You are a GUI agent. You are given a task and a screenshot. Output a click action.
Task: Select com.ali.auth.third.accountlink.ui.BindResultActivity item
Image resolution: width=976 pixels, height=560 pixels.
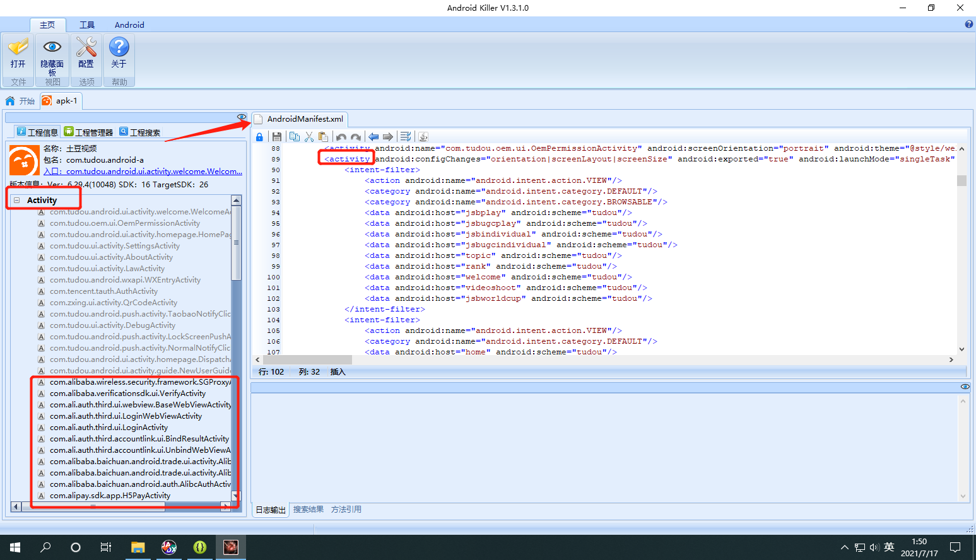click(139, 439)
